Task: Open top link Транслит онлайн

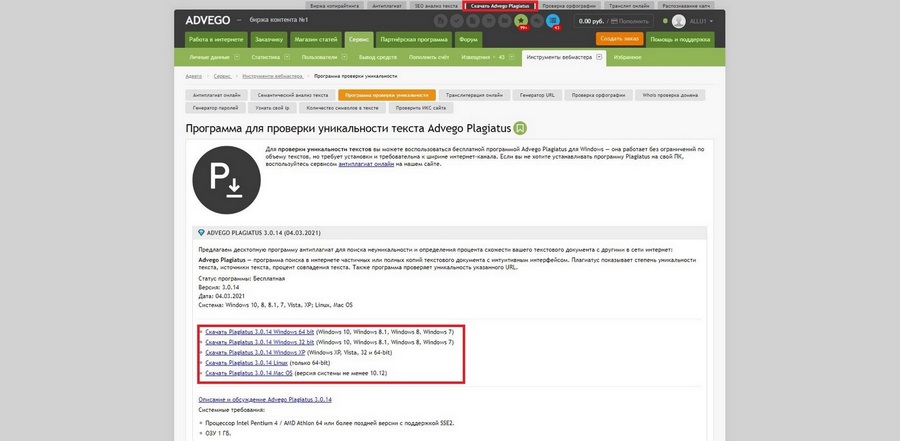Action: 629,5
